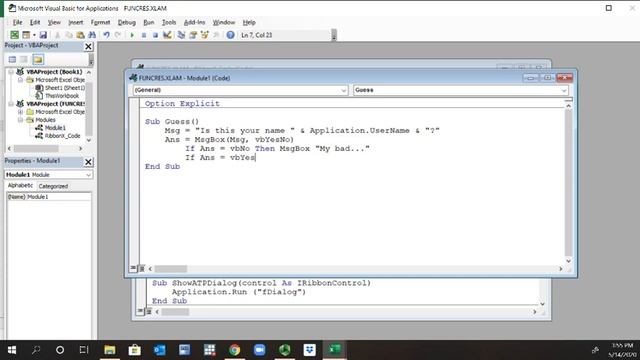Collapse the VBAProject (Book1) tree node
Screen dimensions: 640x360
11,72
